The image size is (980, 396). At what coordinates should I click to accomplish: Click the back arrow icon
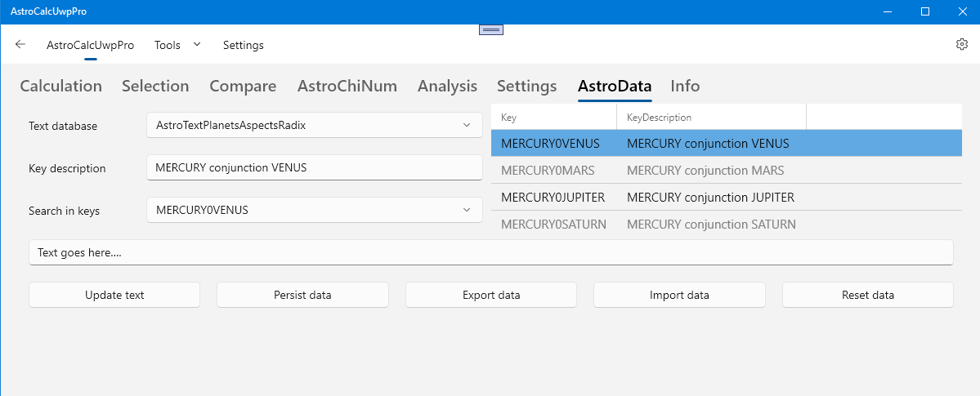click(x=20, y=45)
